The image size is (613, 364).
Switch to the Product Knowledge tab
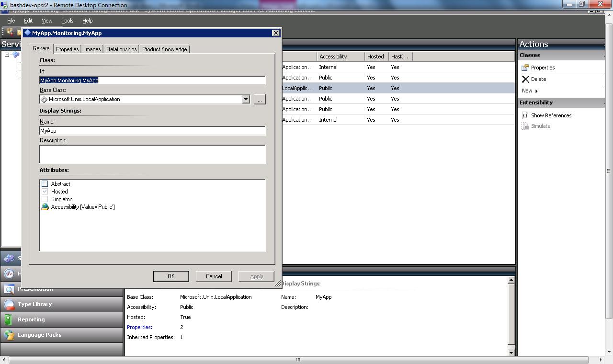tap(164, 49)
